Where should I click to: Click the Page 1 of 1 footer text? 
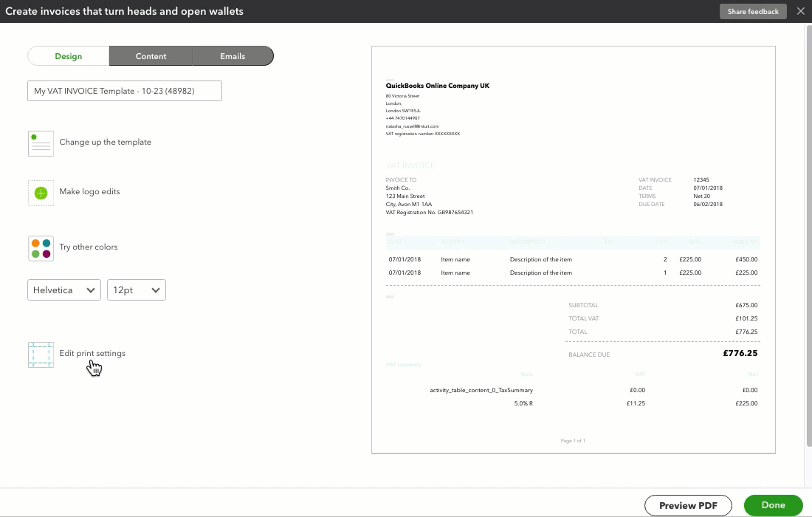[573, 441]
